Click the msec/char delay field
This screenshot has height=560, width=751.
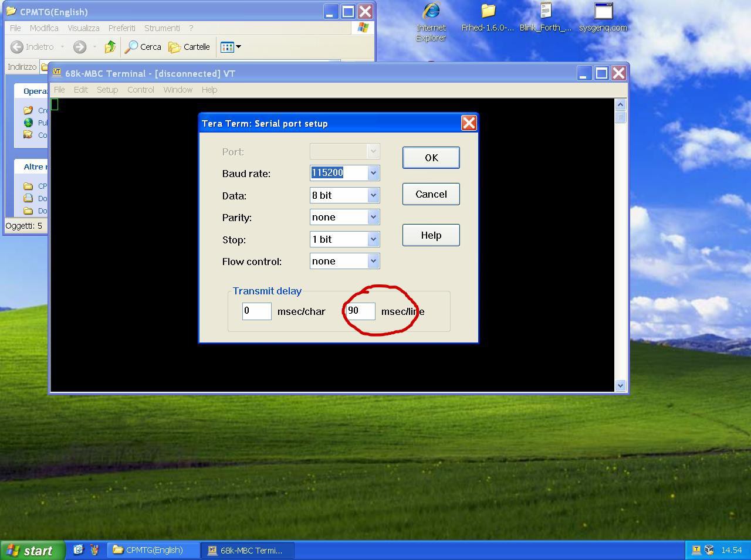point(257,311)
